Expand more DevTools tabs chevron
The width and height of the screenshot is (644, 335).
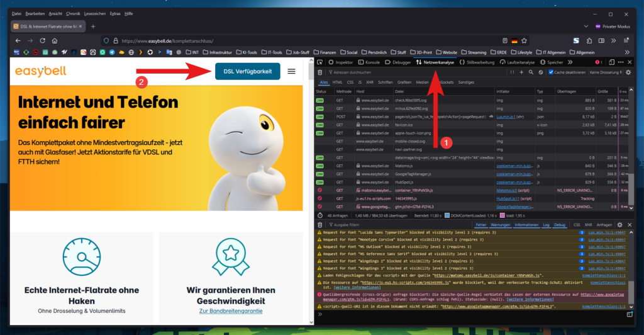[x=570, y=62]
